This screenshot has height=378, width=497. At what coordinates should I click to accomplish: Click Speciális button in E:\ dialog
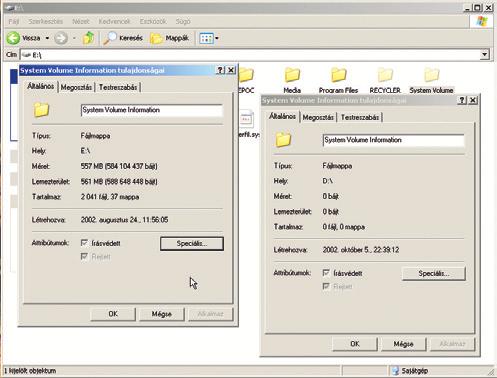(192, 243)
